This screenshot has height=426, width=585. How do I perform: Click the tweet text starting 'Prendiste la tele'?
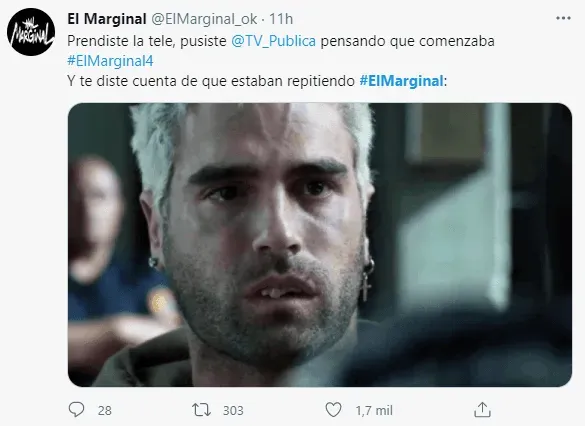281,51
